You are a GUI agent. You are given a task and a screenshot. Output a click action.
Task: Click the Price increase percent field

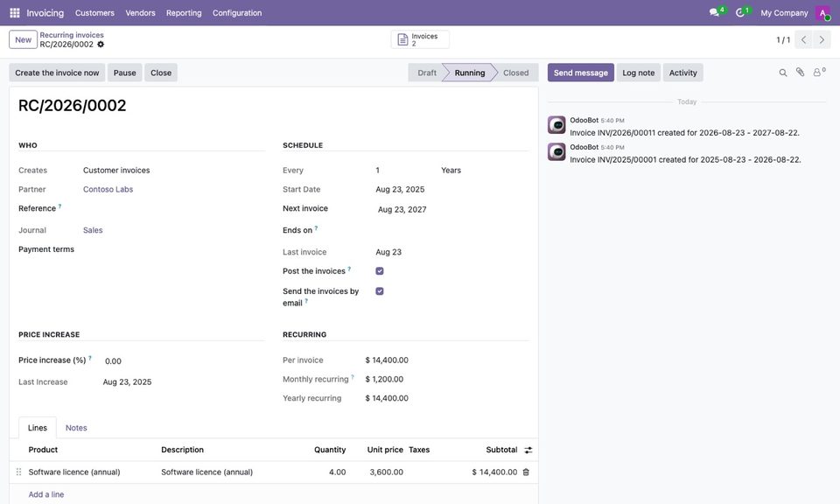pyautogui.click(x=182, y=361)
